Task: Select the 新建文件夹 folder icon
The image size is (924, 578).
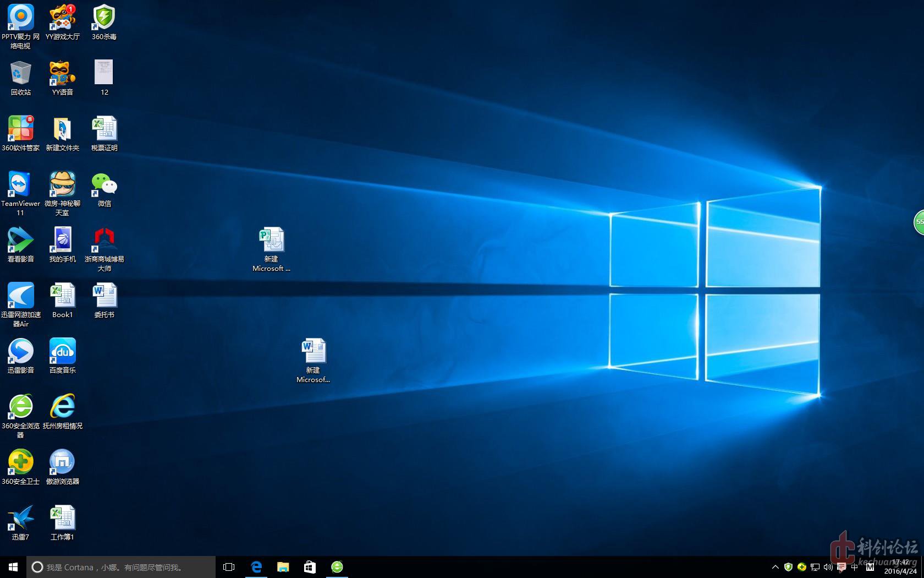Action: click(x=63, y=133)
